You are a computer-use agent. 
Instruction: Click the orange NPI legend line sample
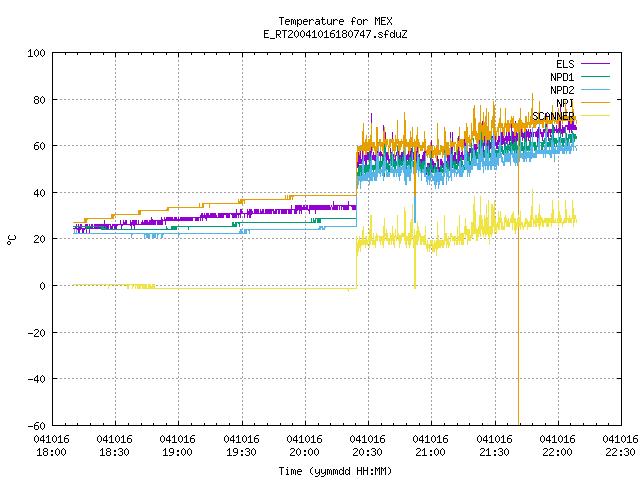595,102
